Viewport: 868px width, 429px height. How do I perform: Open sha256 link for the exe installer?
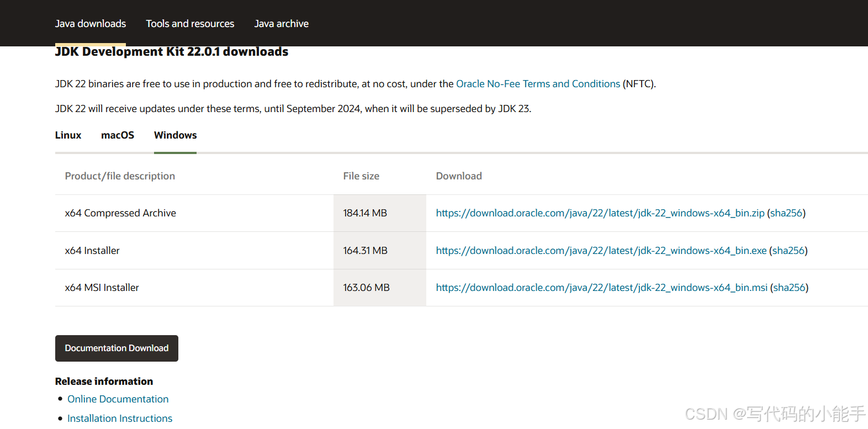tap(788, 251)
